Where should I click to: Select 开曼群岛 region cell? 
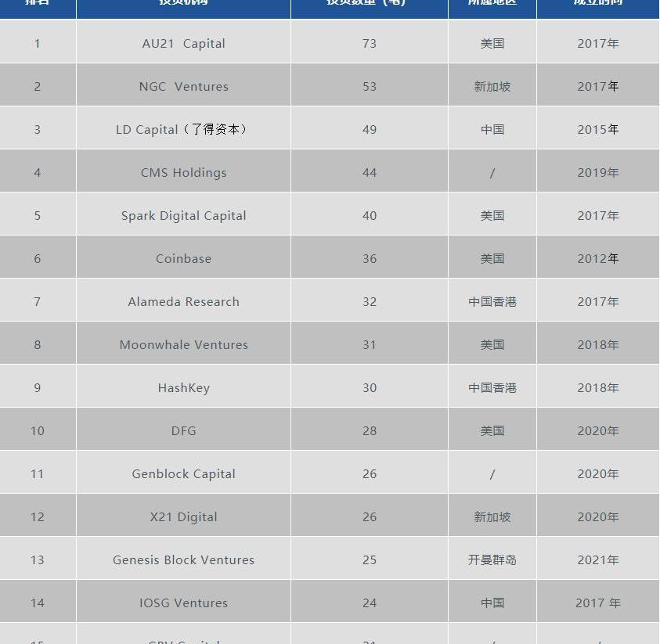tap(492, 559)
